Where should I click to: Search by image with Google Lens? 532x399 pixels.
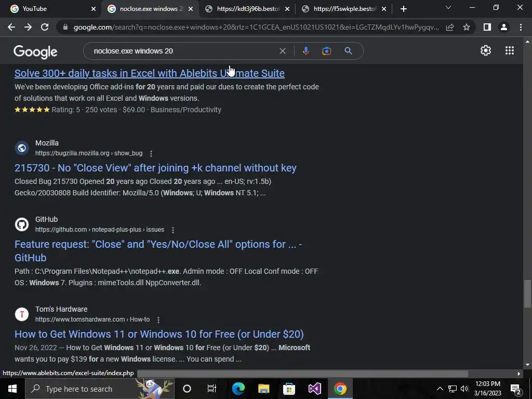coord(327,51)
